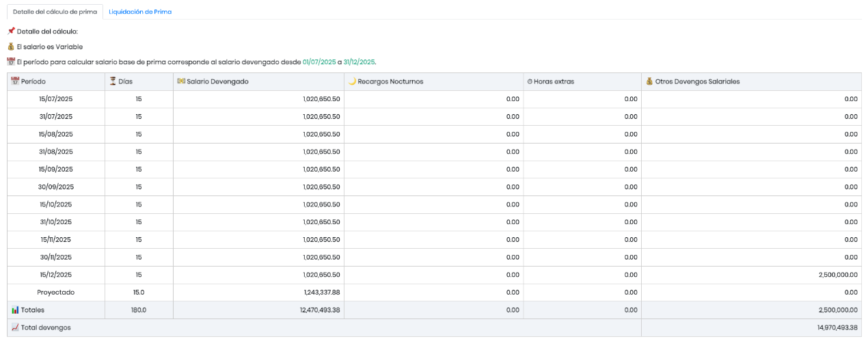Click the pushpin icon beside Detalle del cálculo
Viewport: 868px width, 339px height.
pos(11,31)
